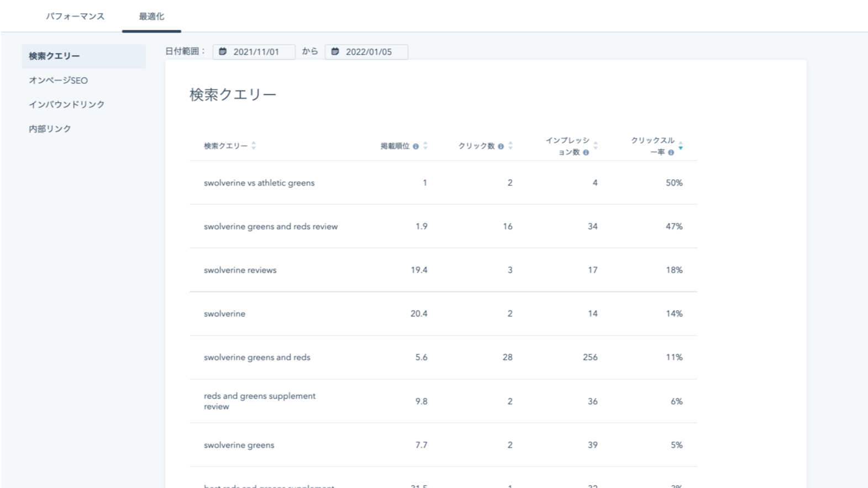Click the 256 impressions value
The height and width of the screenshot is (488, 868).
click(x=590, y=357)
